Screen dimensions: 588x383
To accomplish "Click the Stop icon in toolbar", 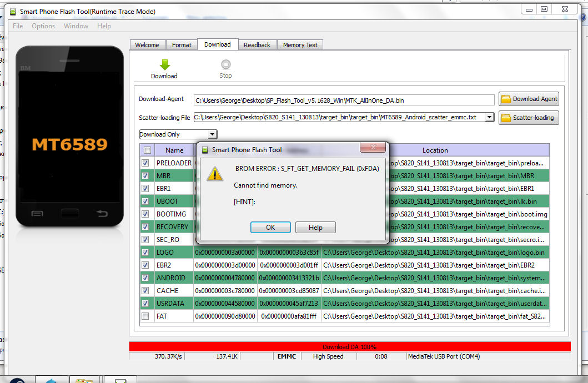I will tap(225, 64).
